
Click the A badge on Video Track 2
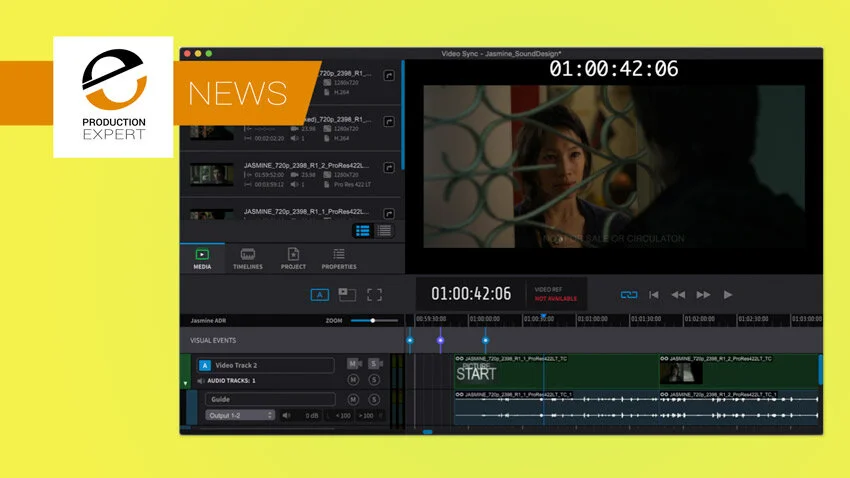point(204,365)
